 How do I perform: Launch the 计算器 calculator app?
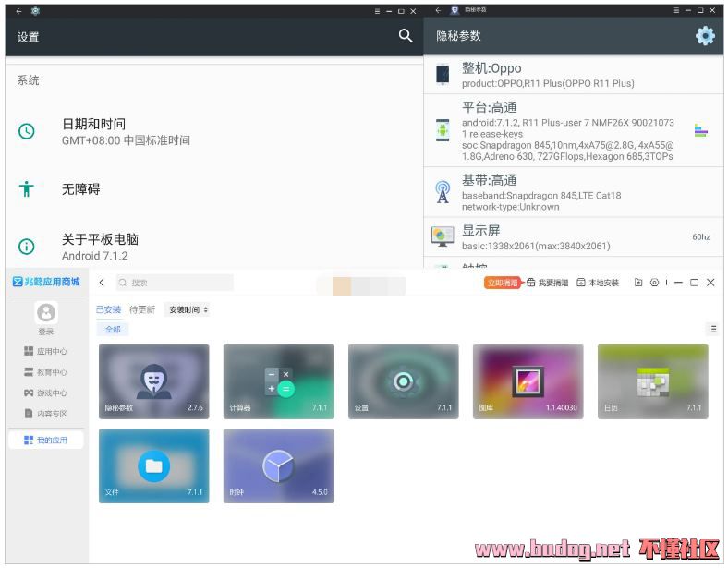[x=278, y=381]
